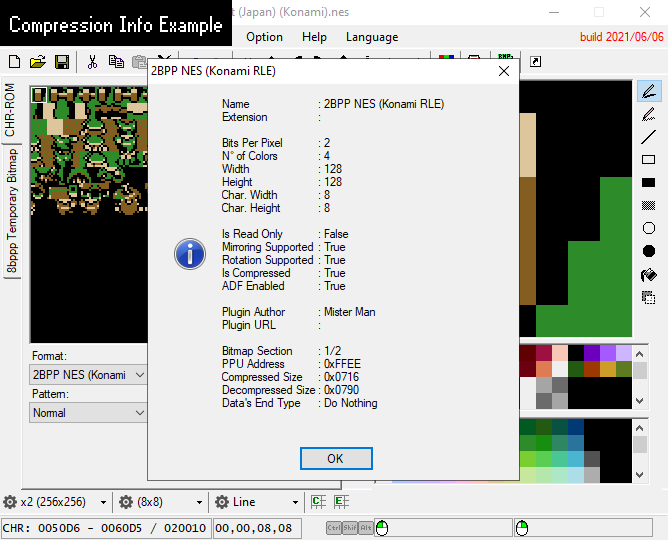Screen dimensions: 668x540
Task: Open the Language menu
Action: [372, 37]
